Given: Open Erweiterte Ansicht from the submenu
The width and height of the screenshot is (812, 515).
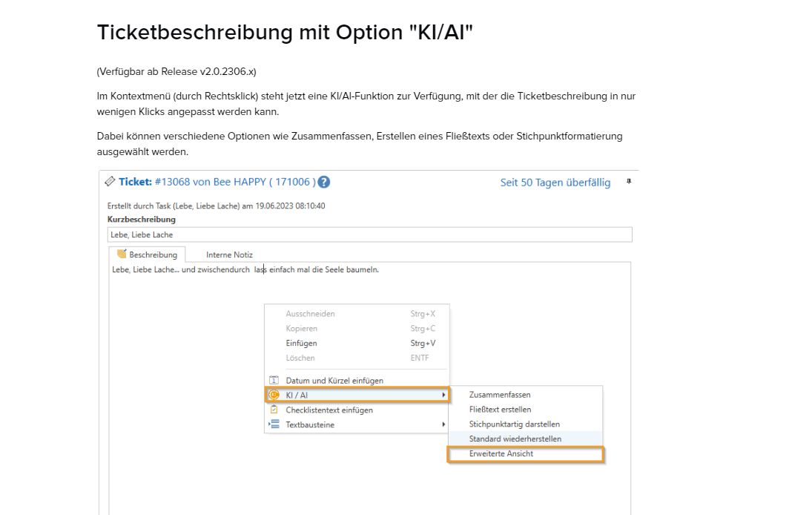Looking at the screenshot, I should click(501, 453).
